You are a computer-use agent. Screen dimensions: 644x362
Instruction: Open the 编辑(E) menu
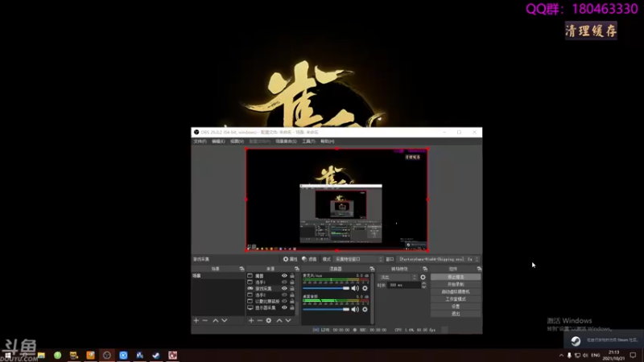pos(218,142)
